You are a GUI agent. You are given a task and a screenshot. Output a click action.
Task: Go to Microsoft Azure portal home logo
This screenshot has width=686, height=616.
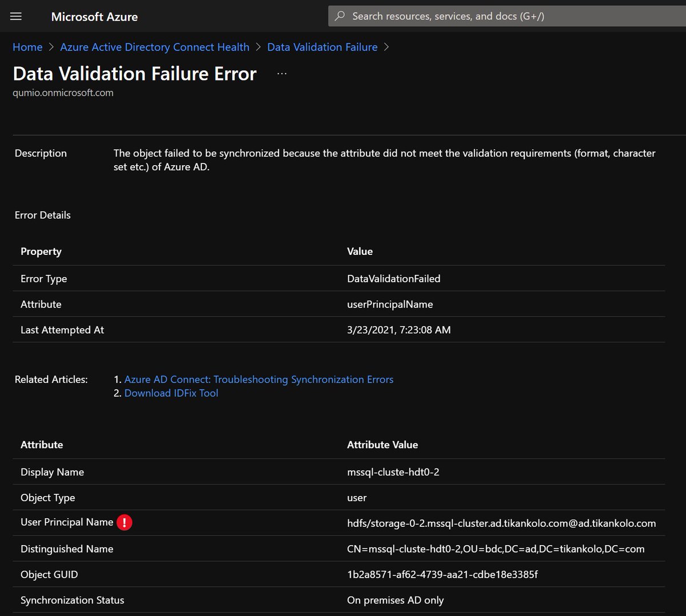tap(94, 17)
